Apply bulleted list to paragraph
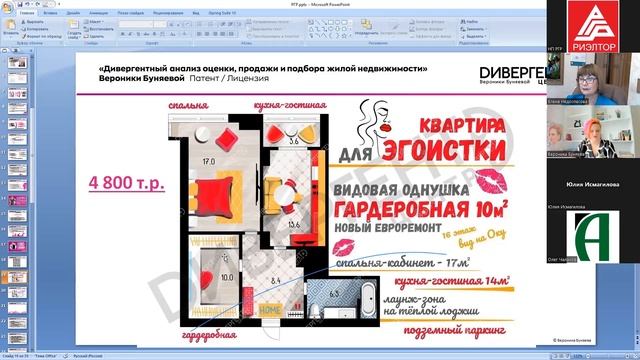 click(x=199, y=24)
